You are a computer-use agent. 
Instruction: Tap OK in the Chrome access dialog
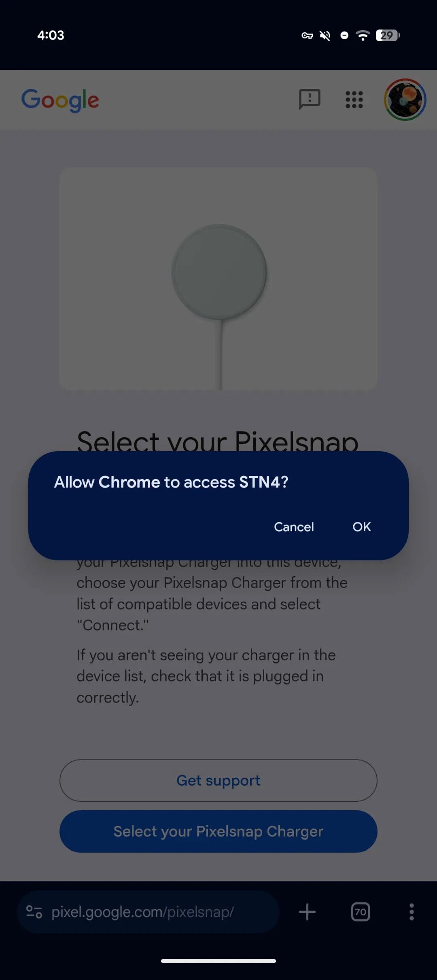pyautogui.click(x=361, y=527)
